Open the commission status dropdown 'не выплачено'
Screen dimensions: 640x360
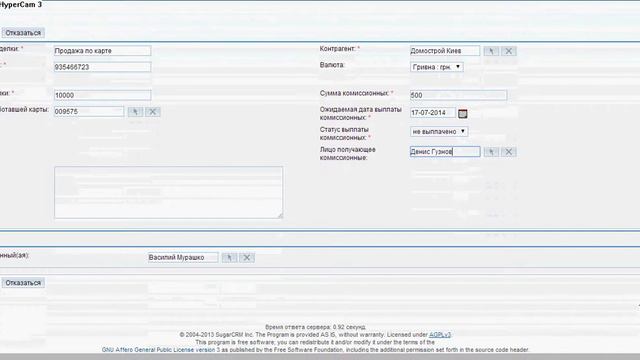(439, 131)
